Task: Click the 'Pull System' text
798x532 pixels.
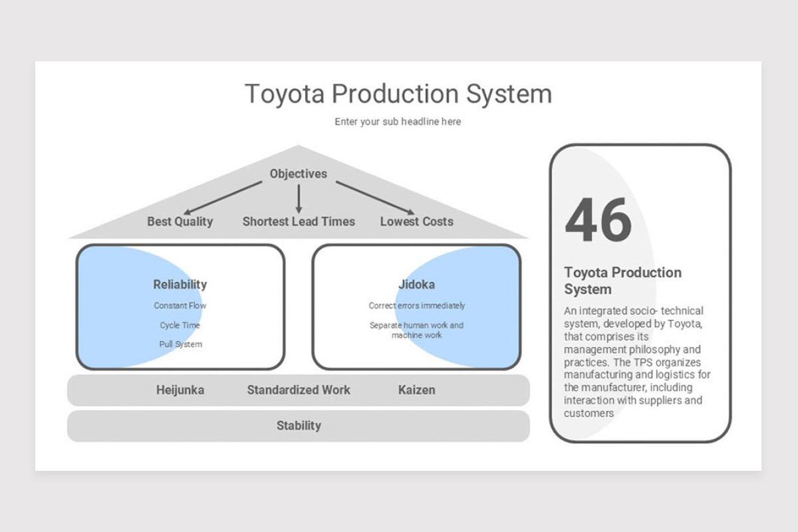Action: click(x=180, y=344)
